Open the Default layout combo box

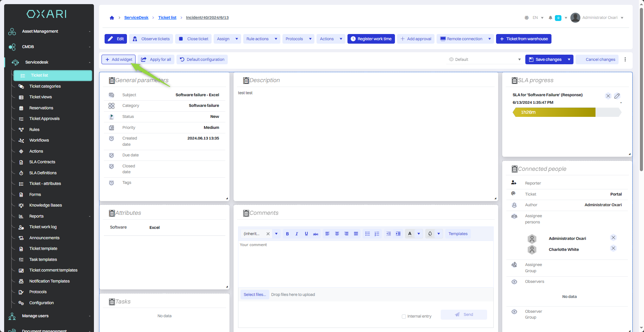click(485, 59)
